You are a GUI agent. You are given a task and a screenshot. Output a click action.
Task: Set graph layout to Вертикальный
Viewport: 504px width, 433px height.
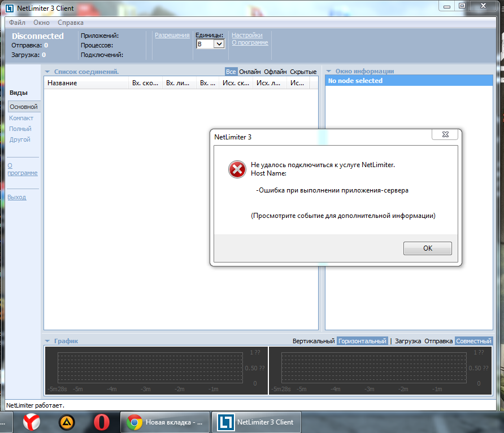coord(314,341)
